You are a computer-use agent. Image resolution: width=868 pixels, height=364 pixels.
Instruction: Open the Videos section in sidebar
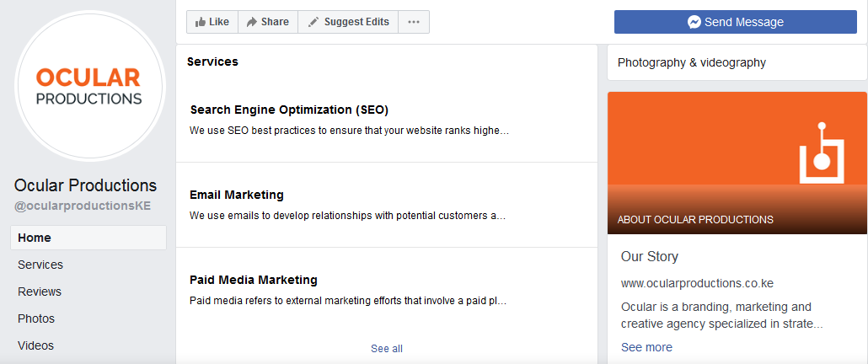tap(35, 345)
